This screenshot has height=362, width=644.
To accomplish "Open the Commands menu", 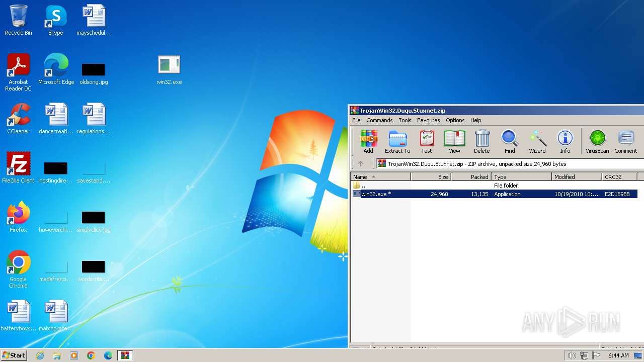I will point(379,120).
